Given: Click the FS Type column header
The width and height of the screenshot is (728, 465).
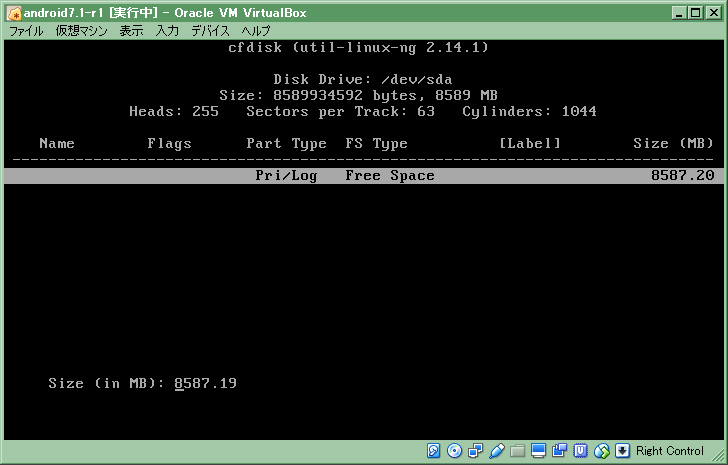Looking at the screenshot, I should (377, 144).
